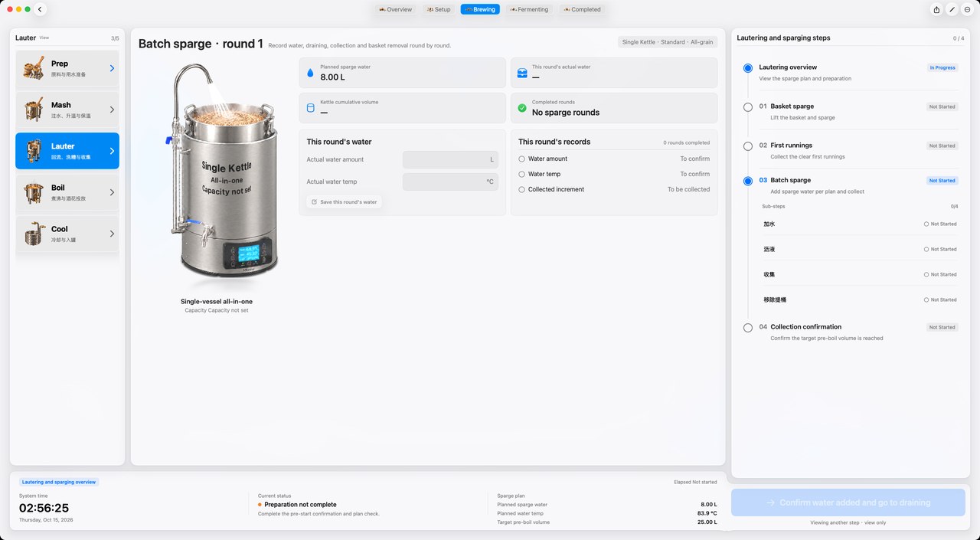Click the Brewing tab
The width and height of the screenshot is (980, 540).
click(480, 9)
